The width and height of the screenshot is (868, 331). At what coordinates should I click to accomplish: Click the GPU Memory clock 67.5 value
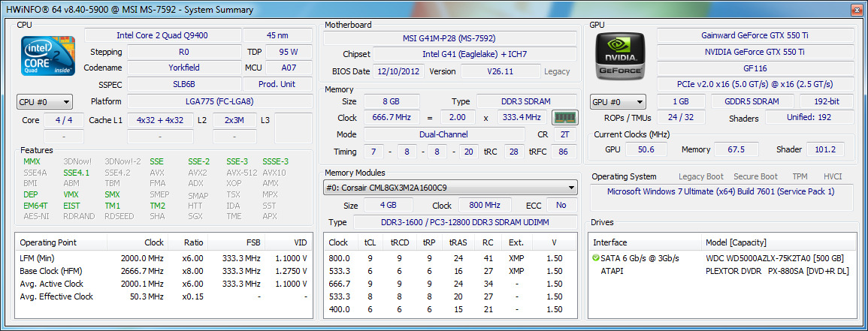point(736,149)
